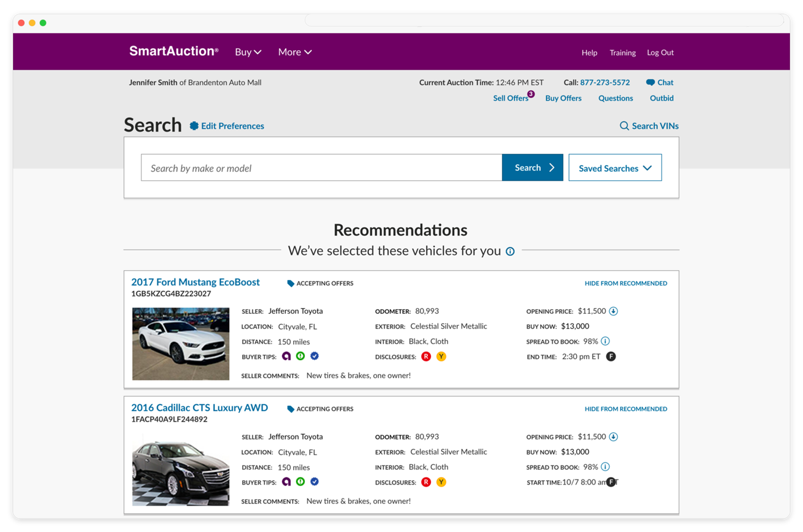The width and height of the screenshot is (803, 532).
Task: Click the black Cadillac thumbnail photo
Action: tap(181, 469)
